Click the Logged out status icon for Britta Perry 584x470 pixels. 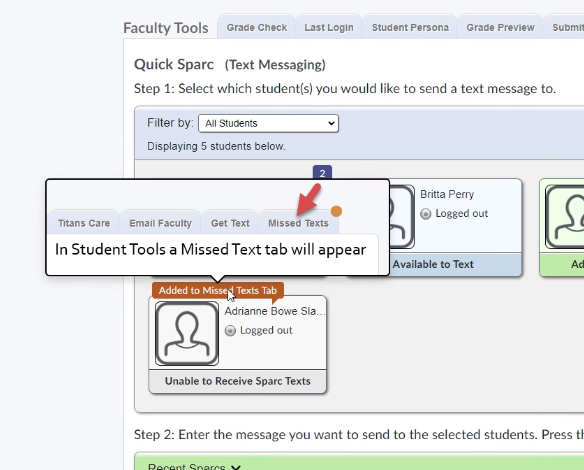pyautogui.click(x=425, y=214)
